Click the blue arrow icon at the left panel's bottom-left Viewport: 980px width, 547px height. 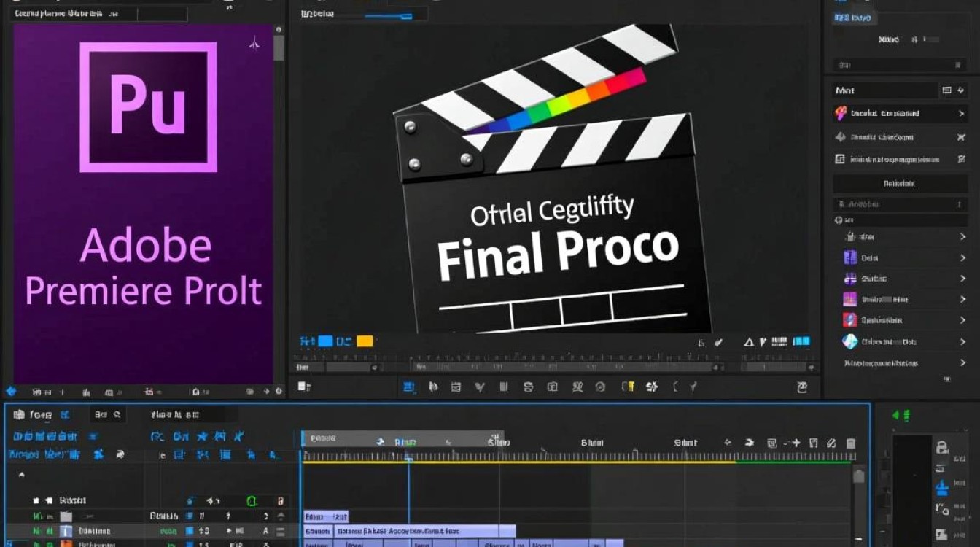(11, 392)
